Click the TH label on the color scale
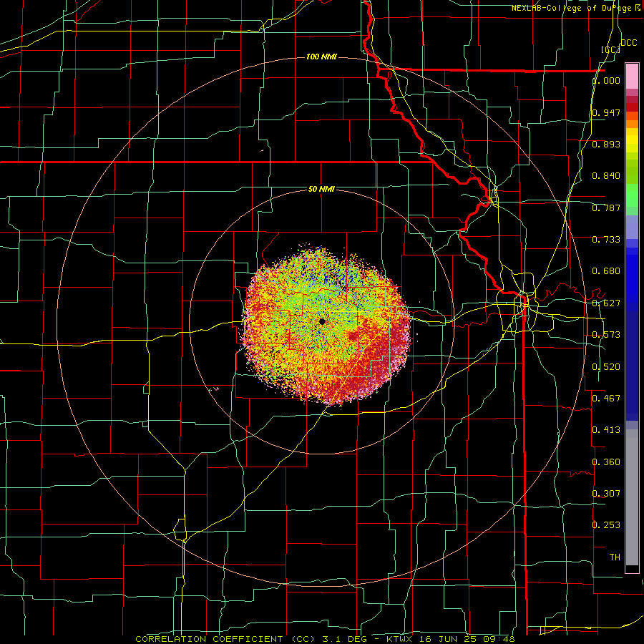 tap(615, 557)
